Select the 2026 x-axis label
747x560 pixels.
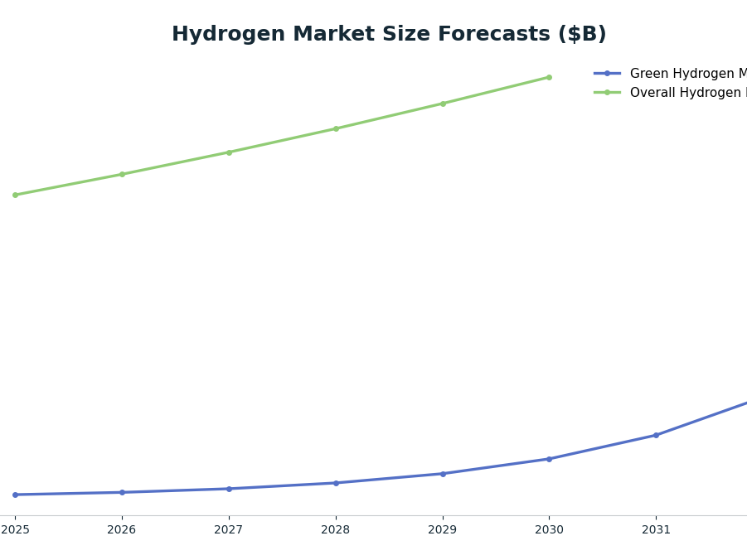122,529
